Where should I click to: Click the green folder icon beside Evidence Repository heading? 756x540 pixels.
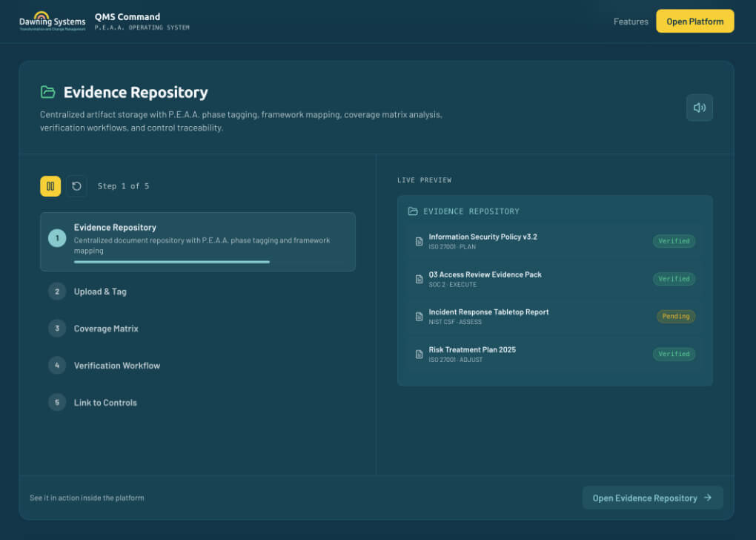47,92
